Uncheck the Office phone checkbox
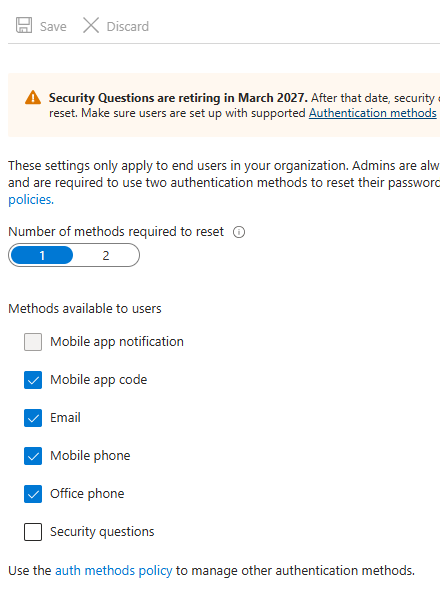 [33, 494]
